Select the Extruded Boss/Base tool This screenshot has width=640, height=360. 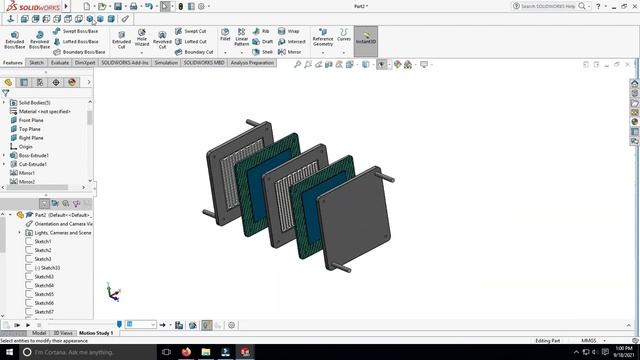tap(15, 40)
